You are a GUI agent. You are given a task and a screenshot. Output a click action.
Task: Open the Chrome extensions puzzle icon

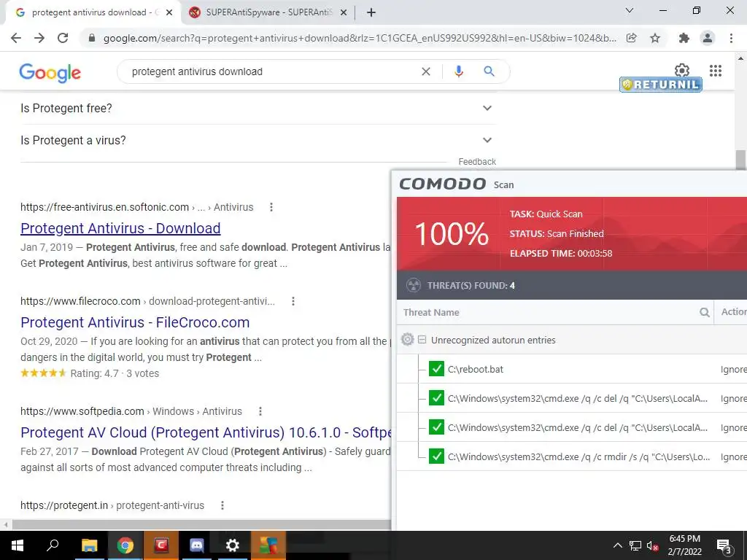point(684,38)
